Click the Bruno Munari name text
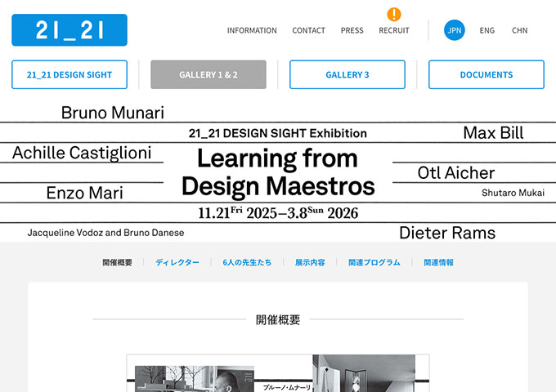This screenshot has width=556, height=392. 112,113
